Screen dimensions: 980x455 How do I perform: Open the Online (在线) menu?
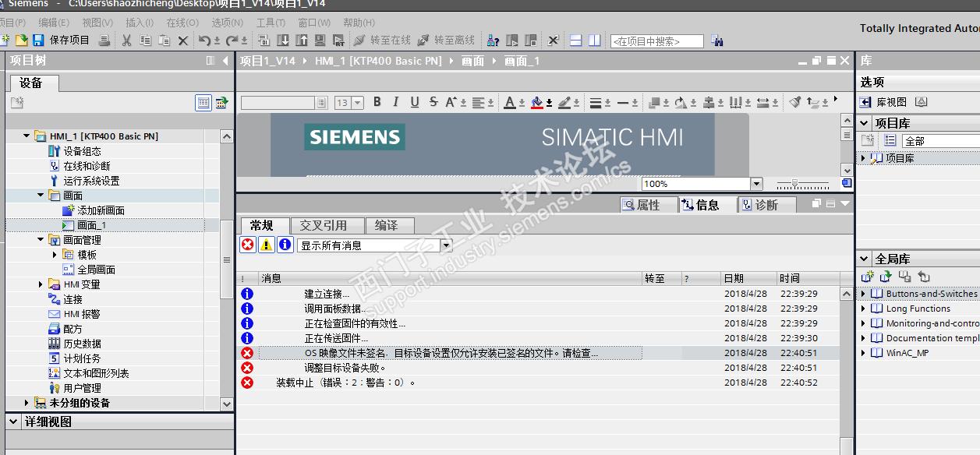click(182, 23)
